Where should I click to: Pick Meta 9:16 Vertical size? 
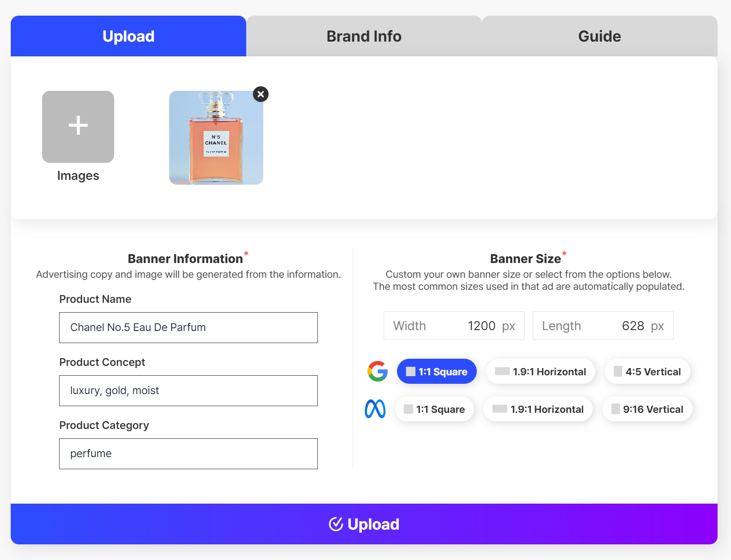click(x=647, y=409)
